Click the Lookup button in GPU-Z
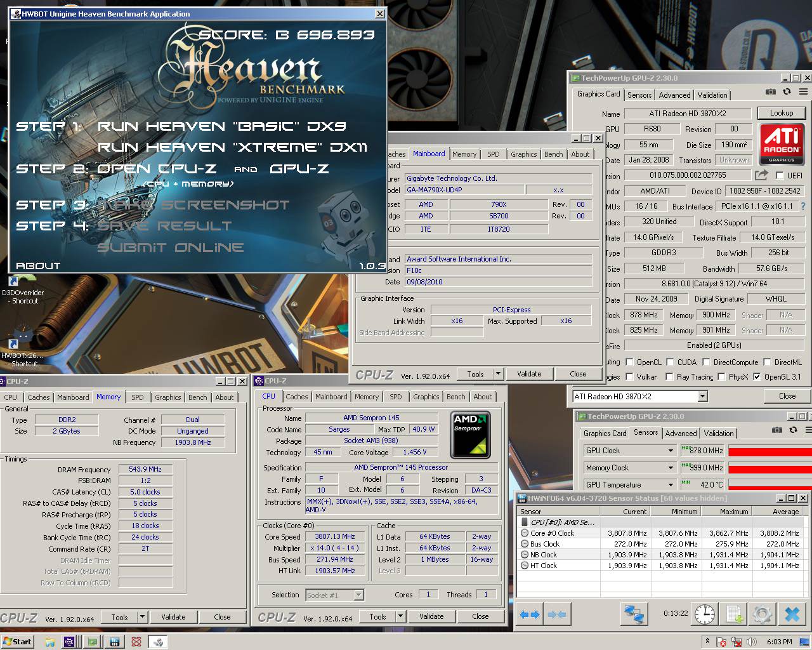 (782, 113)
